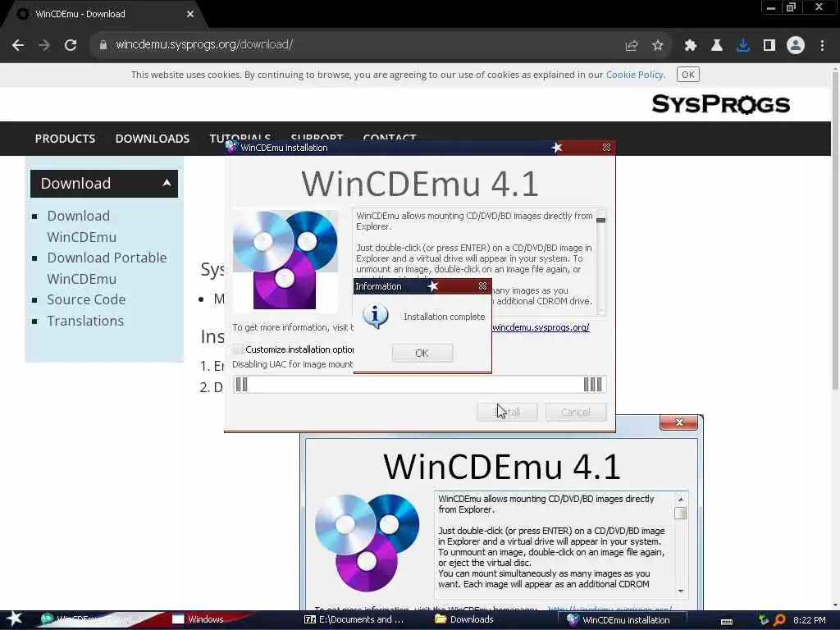The height and width of the screenshot is (630, 840).
Task: Click the installer progress bar
Action: click(x=420, y=384)
